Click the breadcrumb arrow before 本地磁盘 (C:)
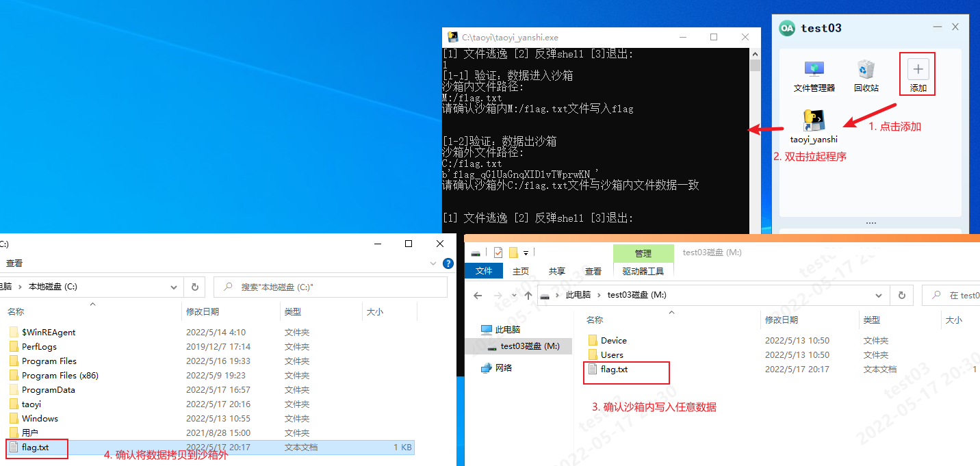 point(20,287)
